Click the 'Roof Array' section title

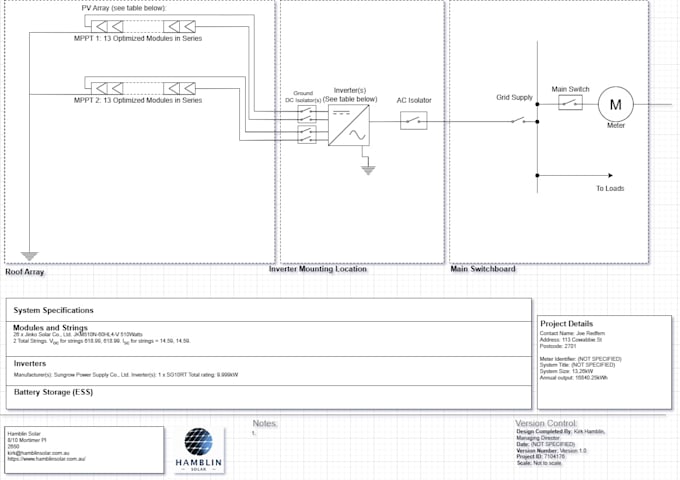[x=25, y=272]
